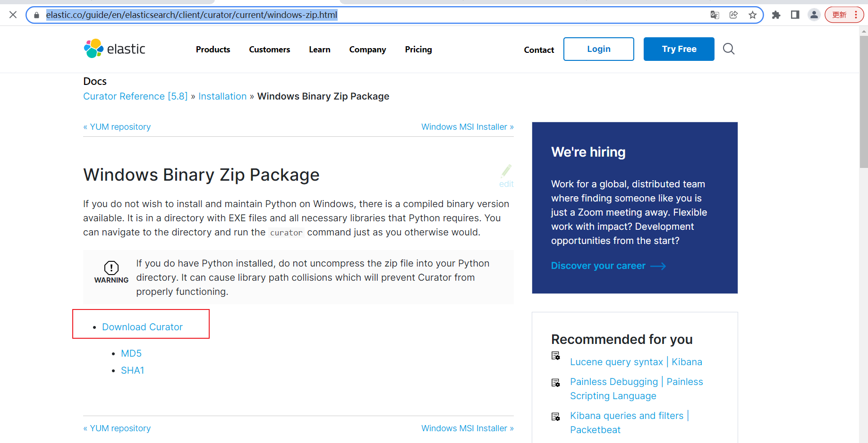The width and height of the screenshot is (868, 443).
Task: Click the elastic logo
Action: 114,49
